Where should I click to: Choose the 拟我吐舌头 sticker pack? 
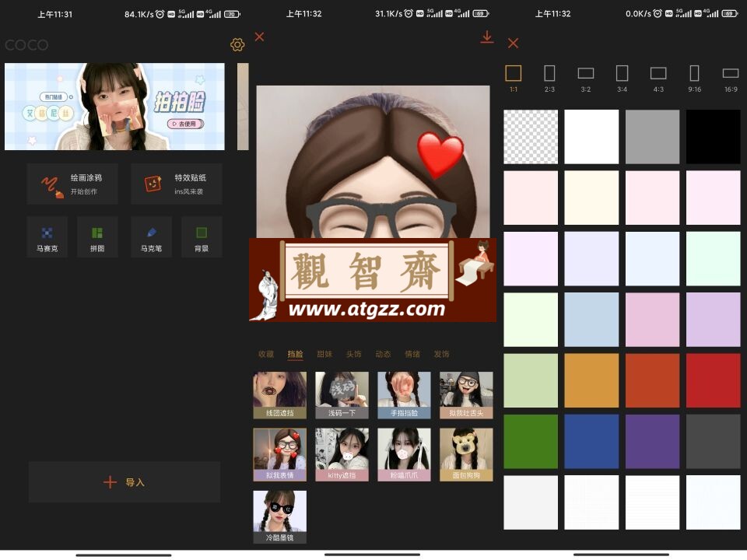click(466, 395)
